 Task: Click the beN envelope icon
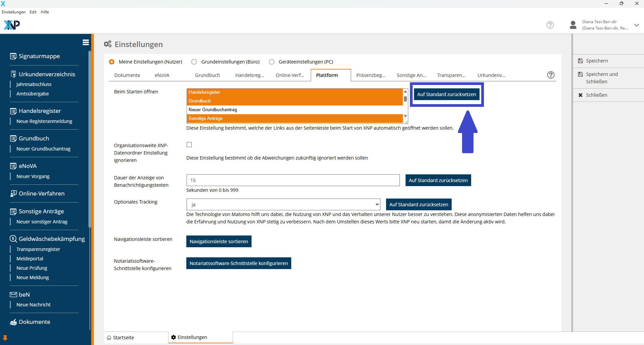point(13,295)
